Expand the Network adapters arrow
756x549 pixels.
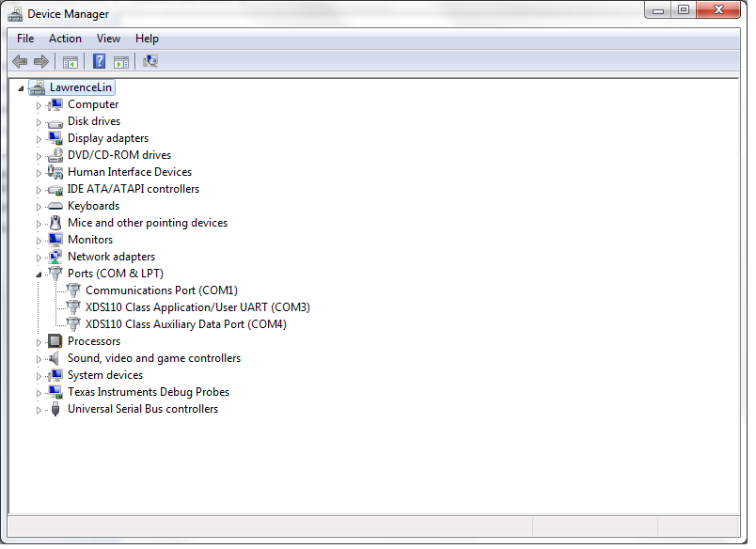pos(39,259)
